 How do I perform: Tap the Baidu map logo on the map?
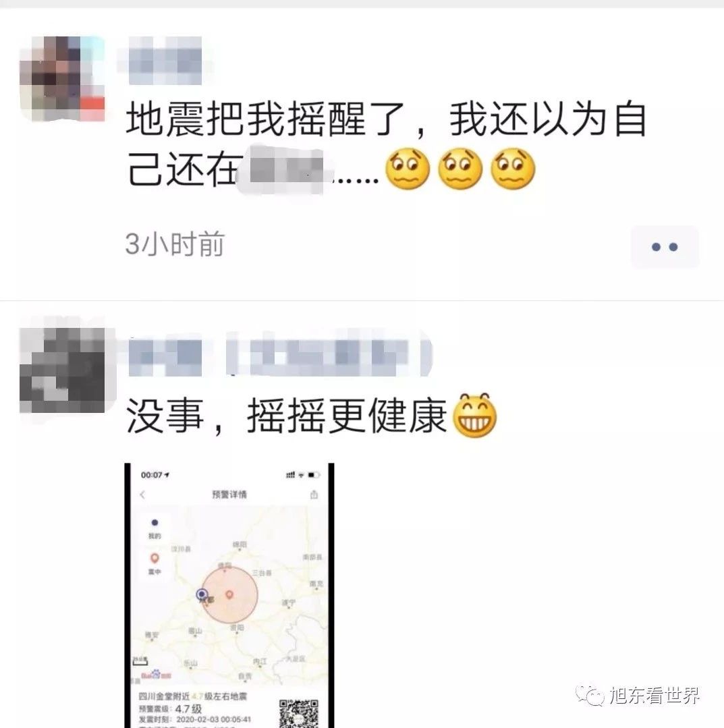pos(156,675)
